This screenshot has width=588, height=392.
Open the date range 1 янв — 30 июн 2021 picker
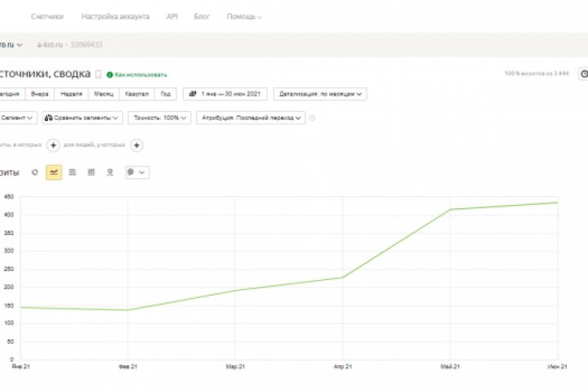point(225,94)
